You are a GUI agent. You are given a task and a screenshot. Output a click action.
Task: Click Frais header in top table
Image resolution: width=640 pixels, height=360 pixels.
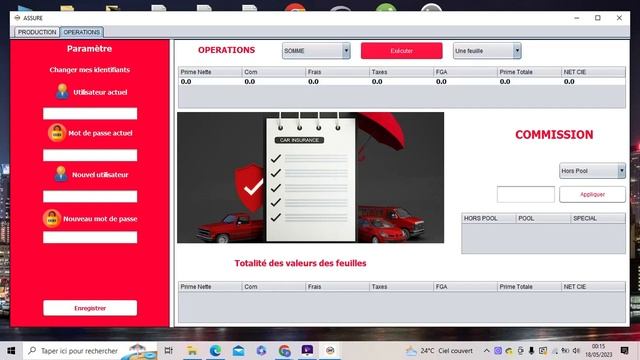coord(338,72)
